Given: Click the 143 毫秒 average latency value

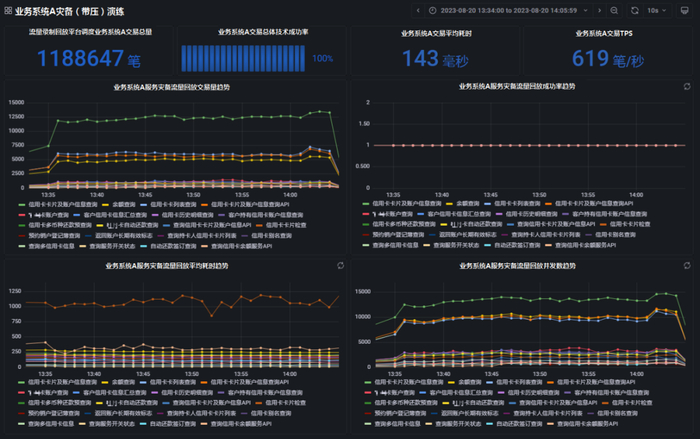Looking at the screenshot, I should (x=435, y=59).
